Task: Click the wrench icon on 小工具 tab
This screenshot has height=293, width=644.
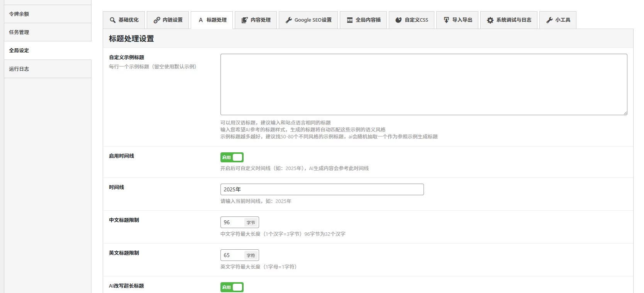Action: tap(549, 20)
